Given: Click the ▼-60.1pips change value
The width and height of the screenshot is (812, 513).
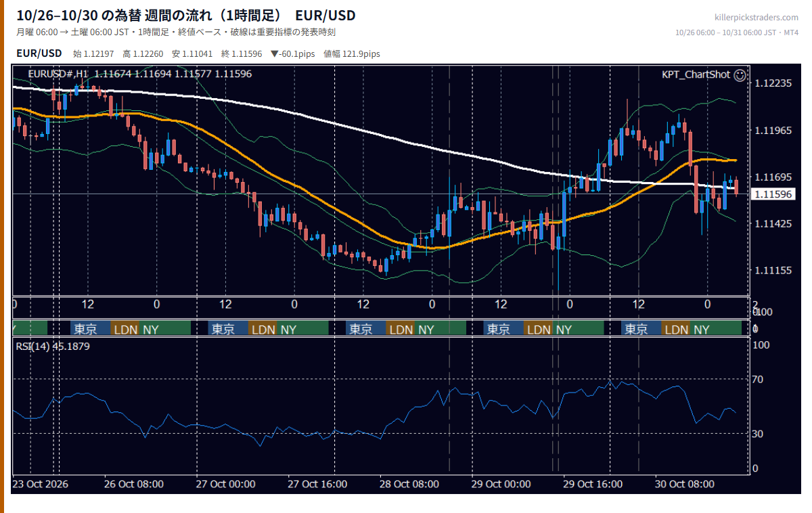Looking at the screenshot, I should pos(293,53).
